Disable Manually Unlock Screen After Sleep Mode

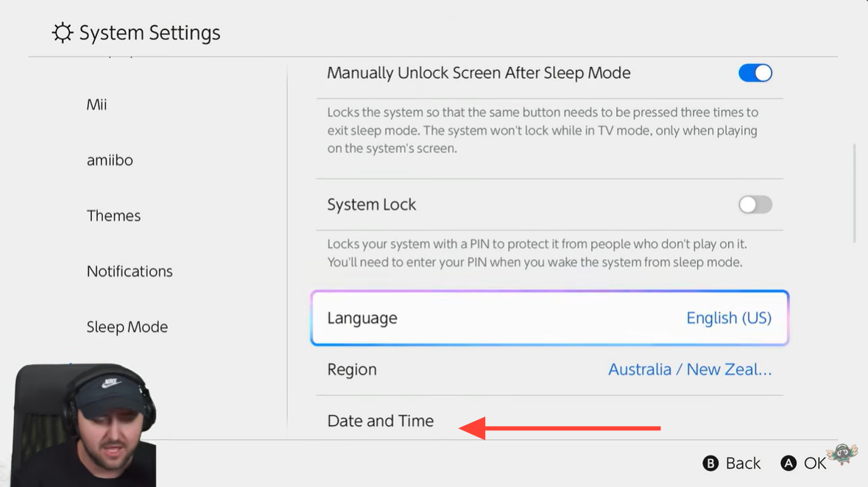point(755,73)
